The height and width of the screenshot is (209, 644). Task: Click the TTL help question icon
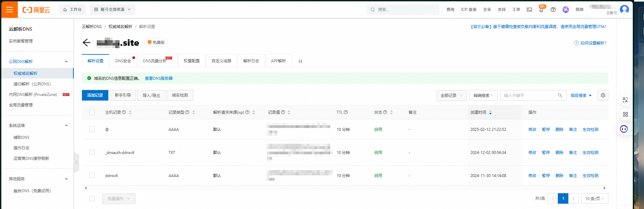346,112
